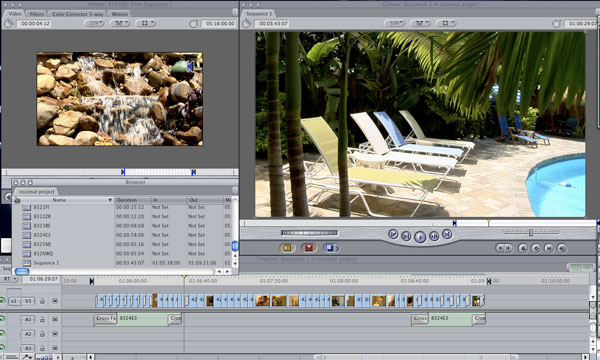600x360 pixels.
Task: Click the Canvas scrubber bar playhead
Action: (489, 223)
